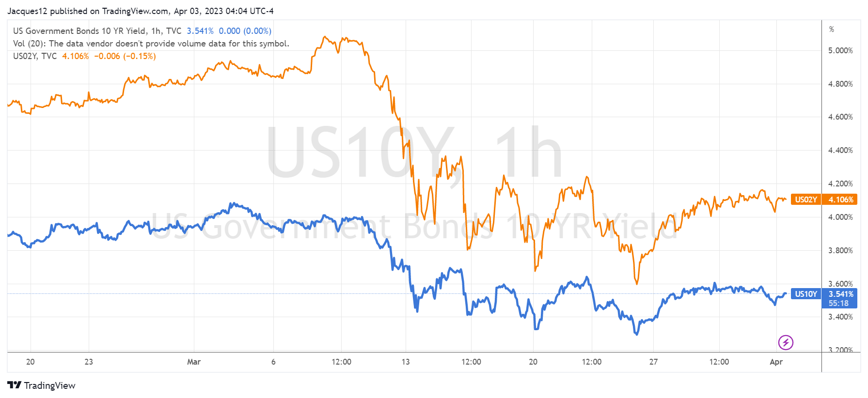Click the 23 date label on time axis
The image size is (868, 398).
click(x=89, y=362)
